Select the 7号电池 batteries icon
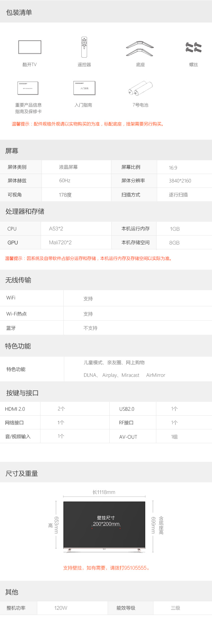Viewport: 212px width, 644px height. coord(140,88)
